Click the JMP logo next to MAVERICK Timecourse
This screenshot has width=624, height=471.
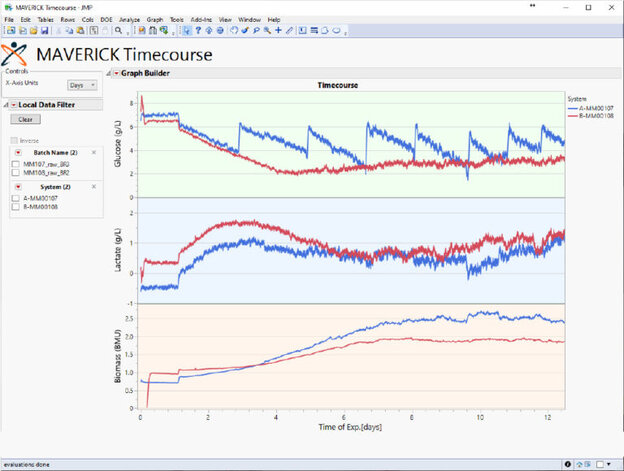point(14,54)
